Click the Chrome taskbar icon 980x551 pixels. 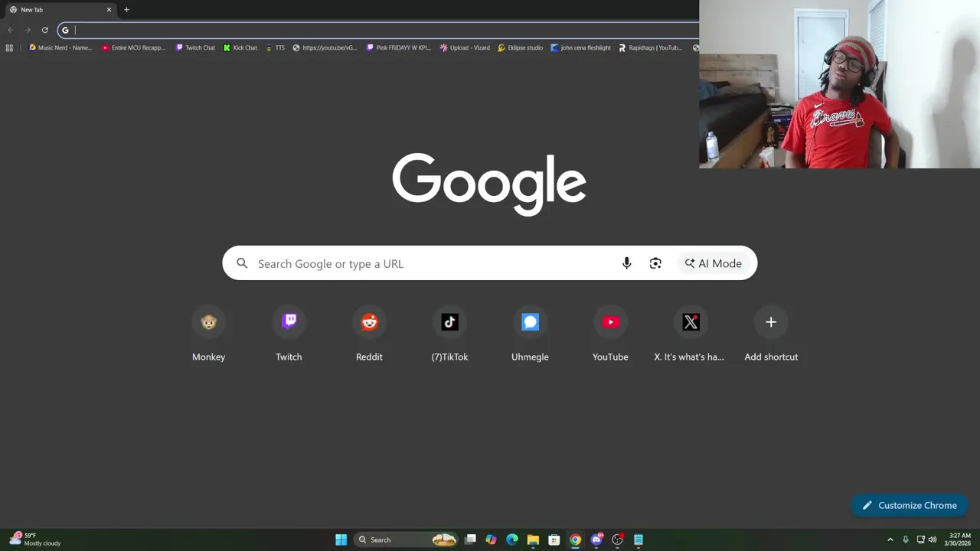pos(575,540)
